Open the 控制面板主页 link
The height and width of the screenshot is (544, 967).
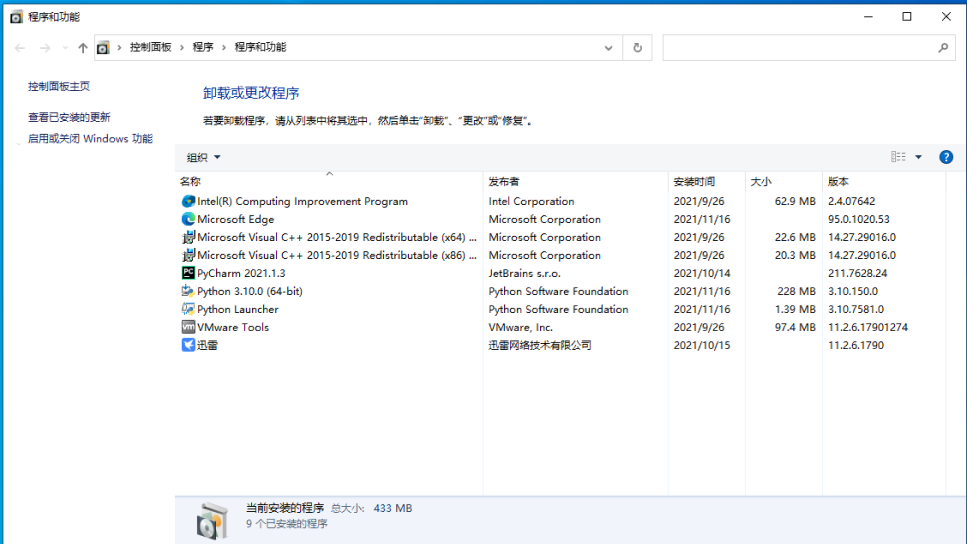tap(59, 86)
